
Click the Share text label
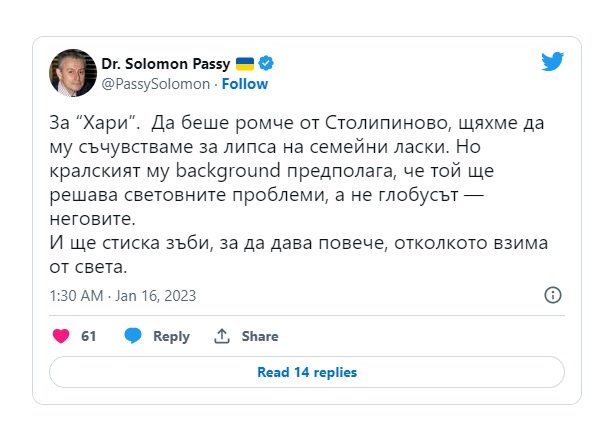(260, 336)
